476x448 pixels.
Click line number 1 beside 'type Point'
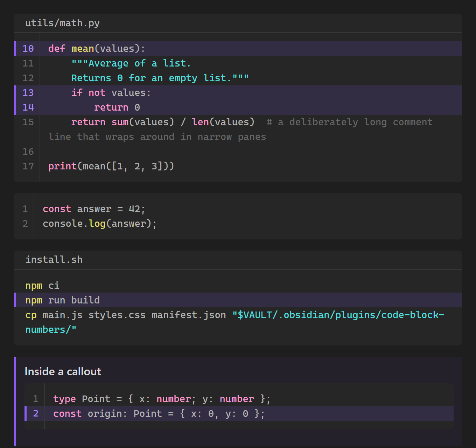coord(36,399)
